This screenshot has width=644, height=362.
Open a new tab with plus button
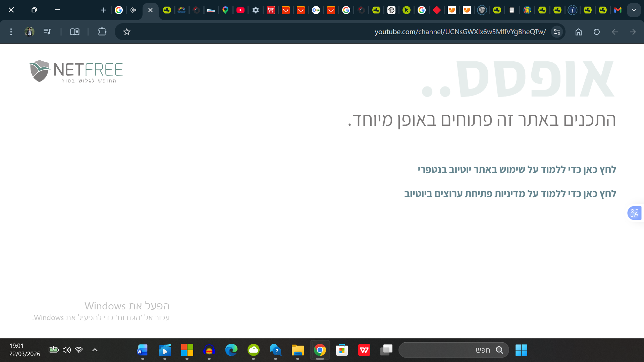(103, 10)
